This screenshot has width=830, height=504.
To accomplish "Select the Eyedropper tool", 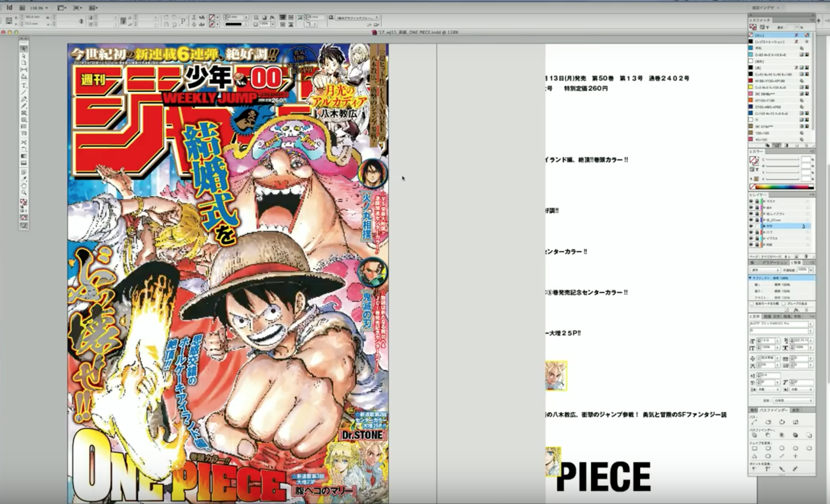I will pos(23,179).
